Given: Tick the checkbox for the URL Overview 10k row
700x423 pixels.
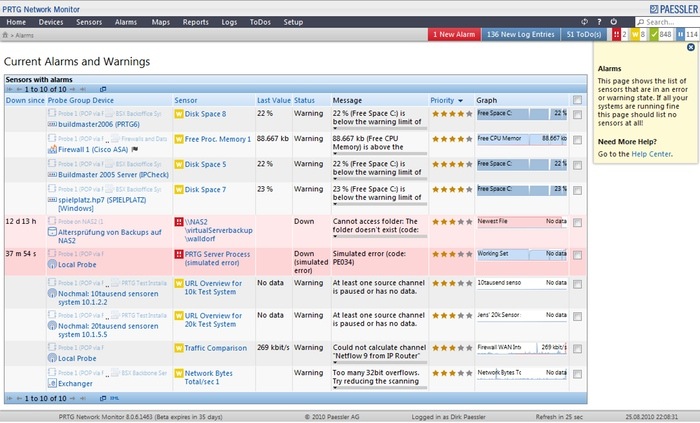Looking at the screenshot, I should (577, 284).
